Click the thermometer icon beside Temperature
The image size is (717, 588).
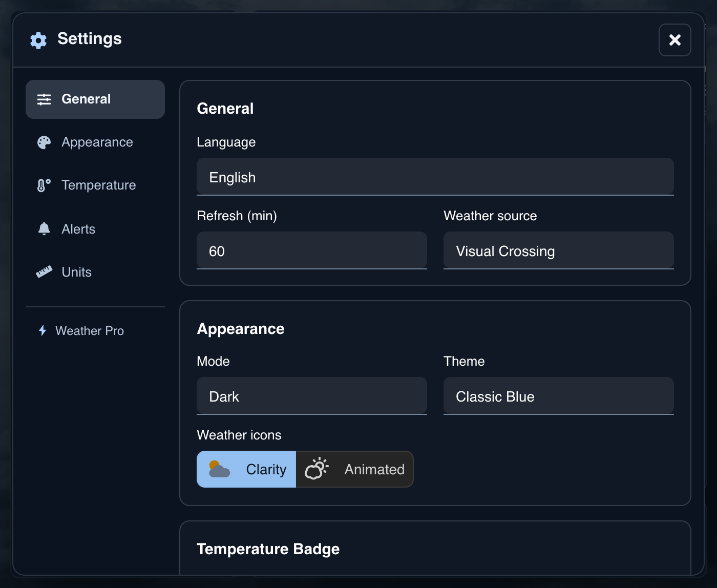(44, 185)
